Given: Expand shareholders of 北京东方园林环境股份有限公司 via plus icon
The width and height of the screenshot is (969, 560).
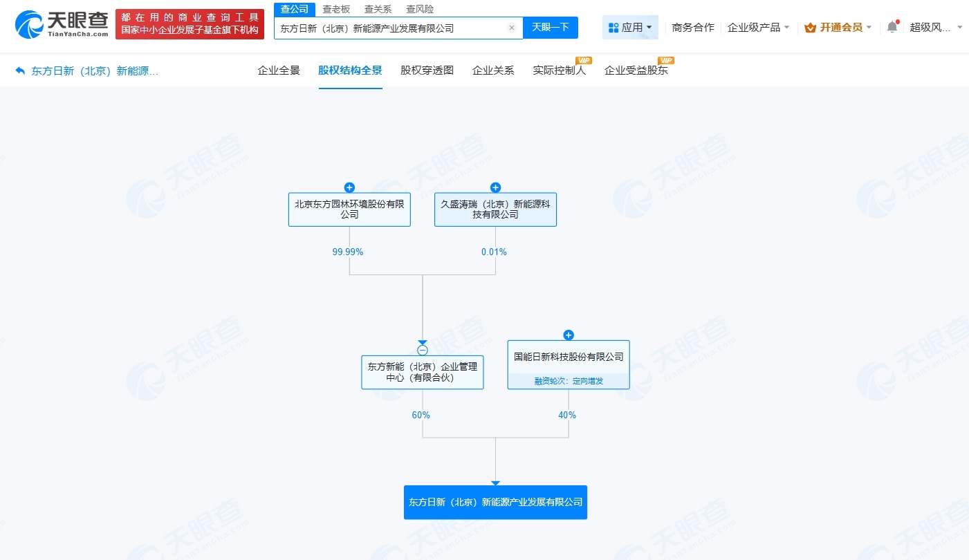Looking at the screenshot, I should pos(349,187).
